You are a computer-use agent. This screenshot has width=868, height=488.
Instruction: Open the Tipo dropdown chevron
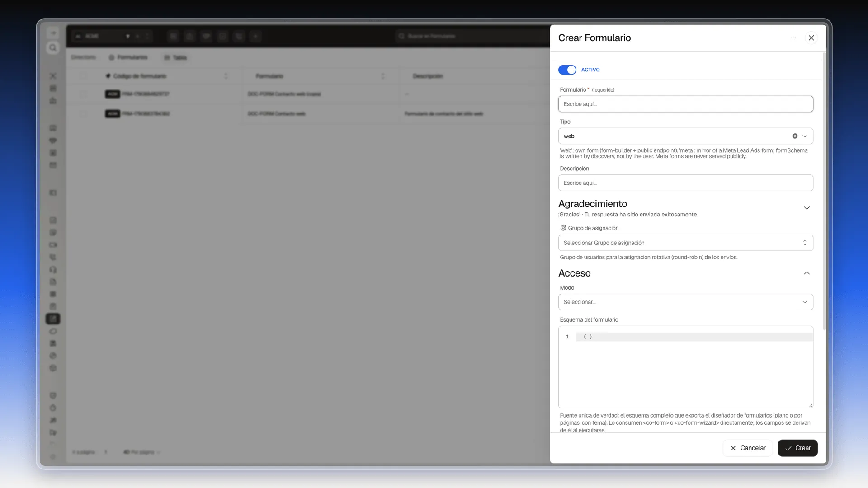[805, 136]
